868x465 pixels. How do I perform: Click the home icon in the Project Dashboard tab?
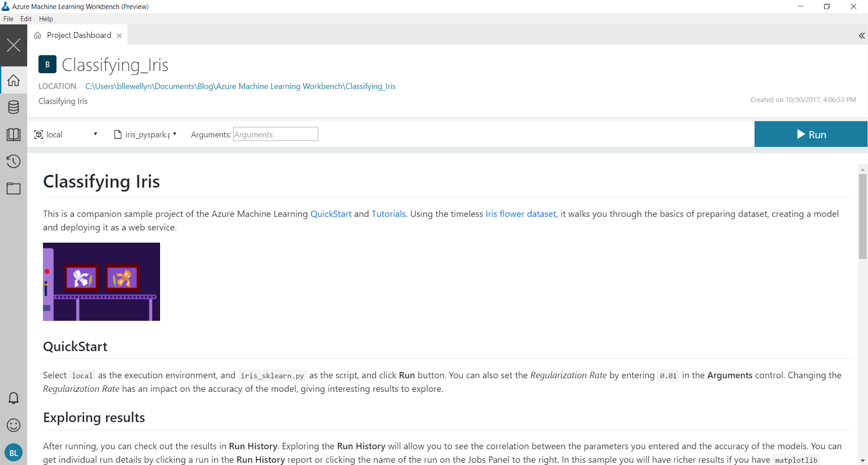(37, 35)
